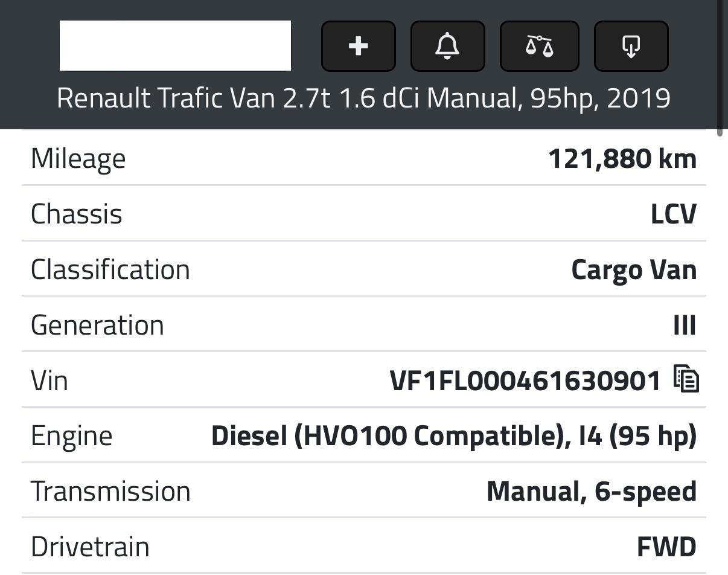Viewport: 728px width, 575px height.
Task: Click the plus add button
Action: pos(359,46)
